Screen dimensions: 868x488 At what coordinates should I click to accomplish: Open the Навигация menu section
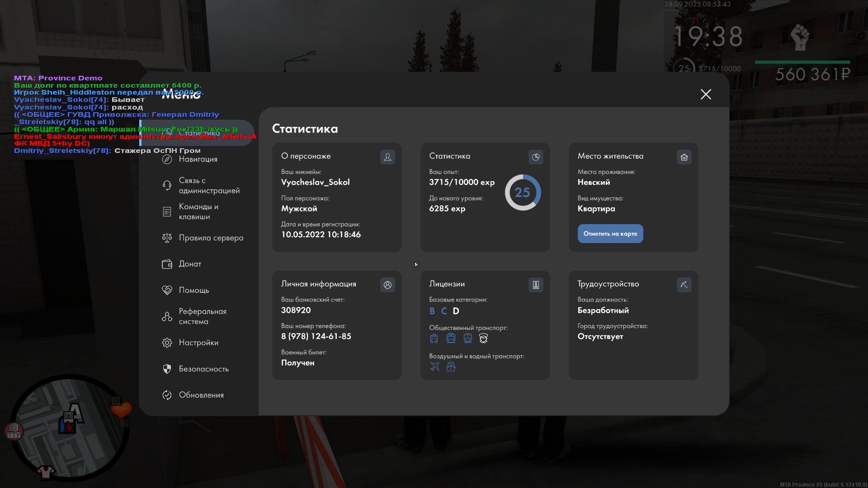pos(198,160)
